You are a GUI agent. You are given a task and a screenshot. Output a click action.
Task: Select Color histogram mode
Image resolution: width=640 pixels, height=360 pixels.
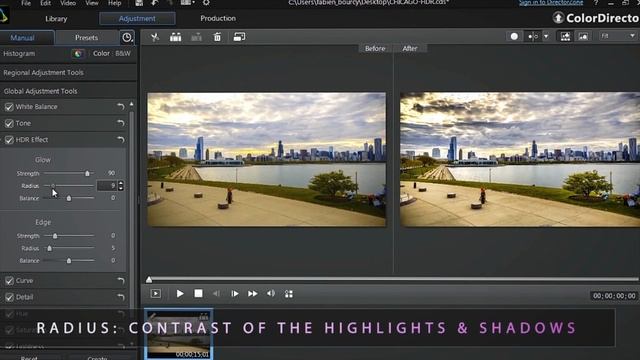101,53
